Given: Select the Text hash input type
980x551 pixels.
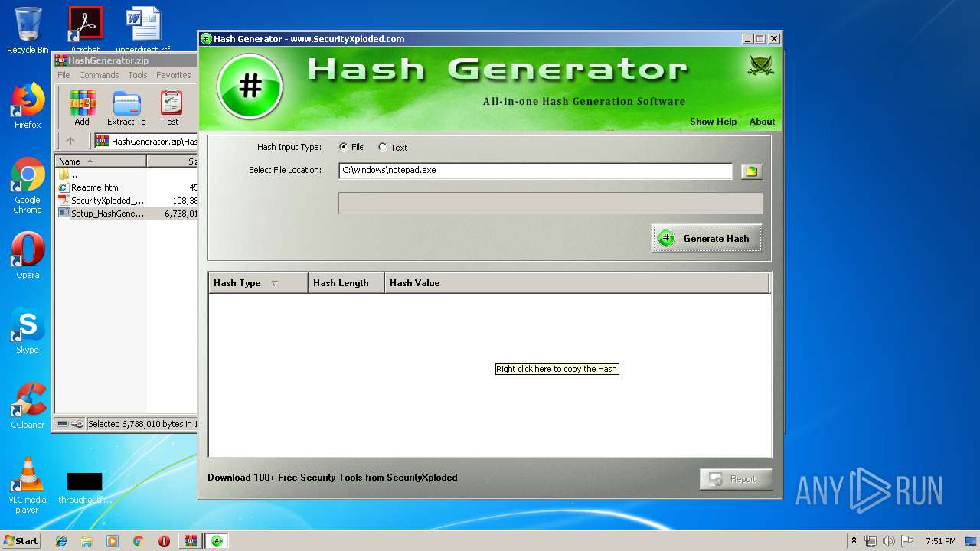Looking at the screenshot, I should (x=393, y=147).
